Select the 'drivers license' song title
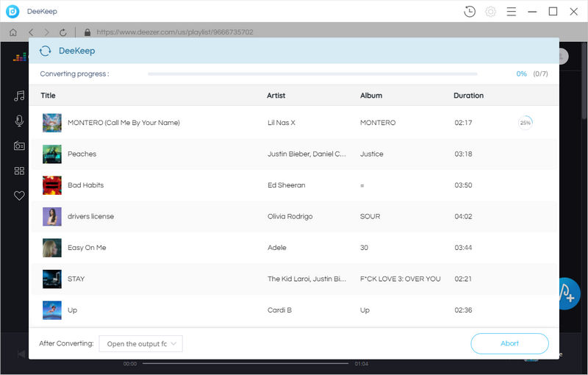 click(90, 216)
